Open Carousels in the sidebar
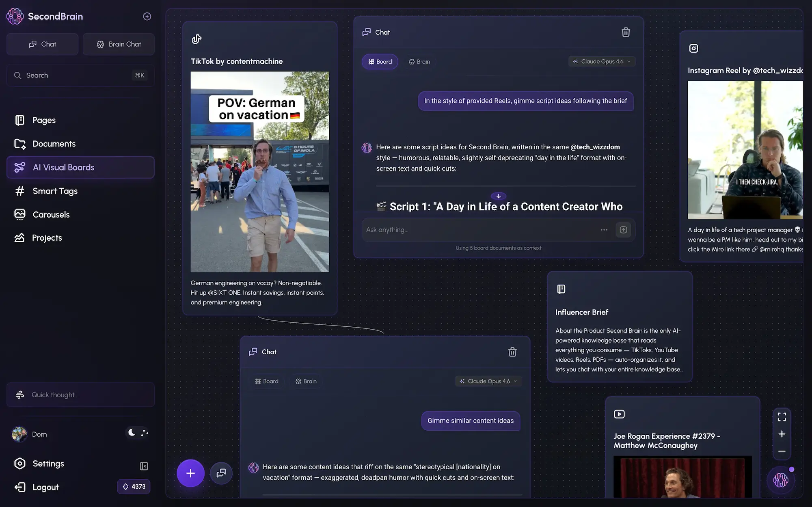This screenshot has width=812, height=507. coord(80,214)
